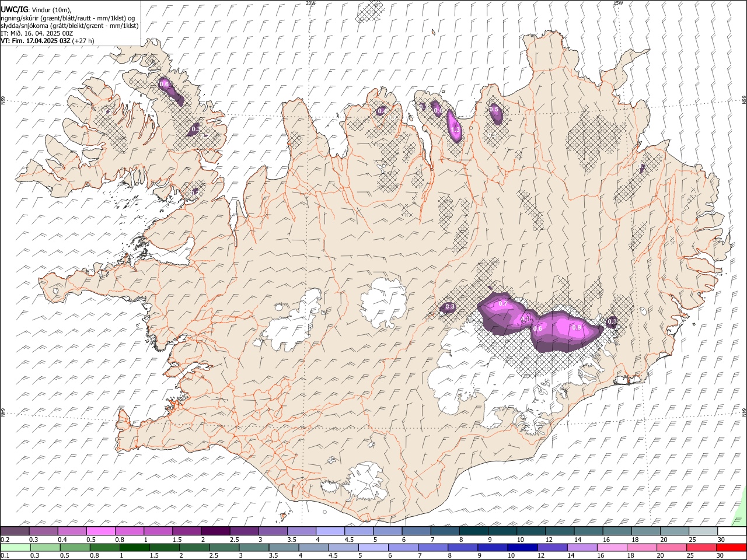This screenshot has height=560, width=747.
Task: Click the rain legend swatch between 12 and 14
Action: click(x=553, y=547)
